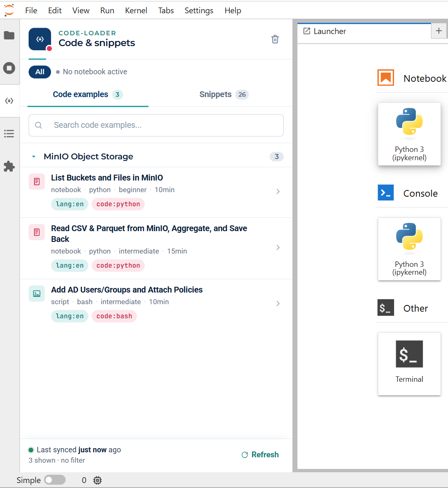Open new launcher with plus button
This screenshot has height=488, width=448.
tap(439, 31)
